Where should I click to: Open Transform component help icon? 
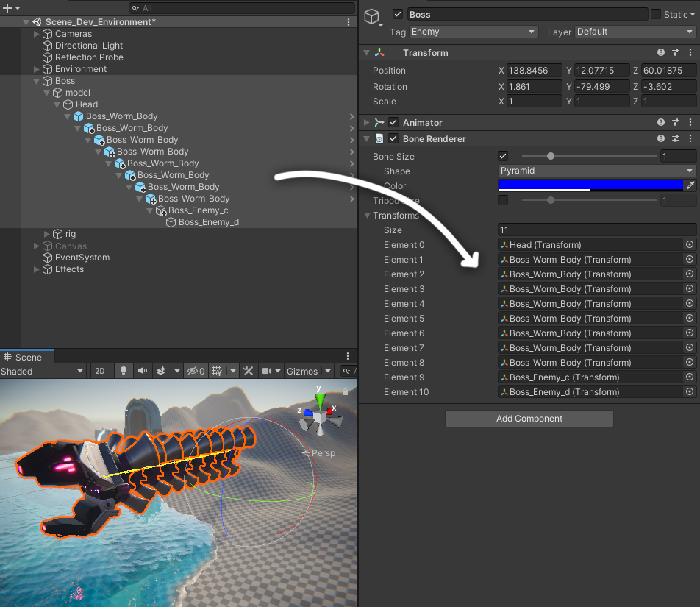(x=661, y=53)
